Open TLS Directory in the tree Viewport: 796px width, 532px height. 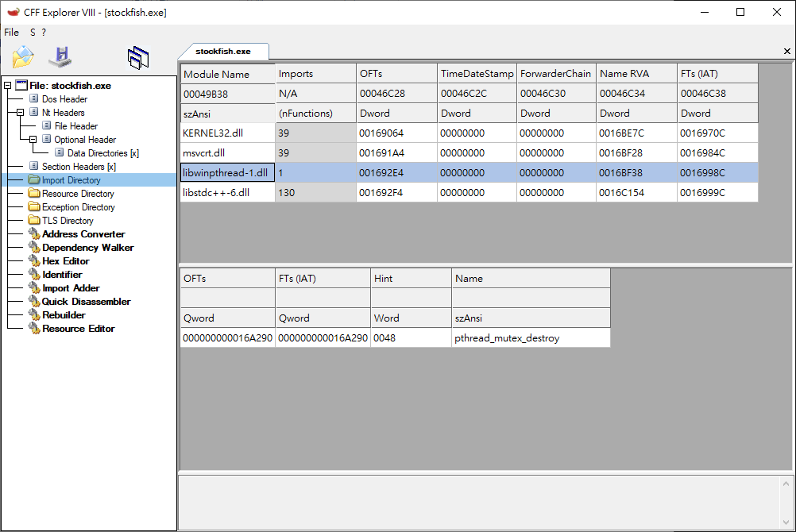[68, 221]
